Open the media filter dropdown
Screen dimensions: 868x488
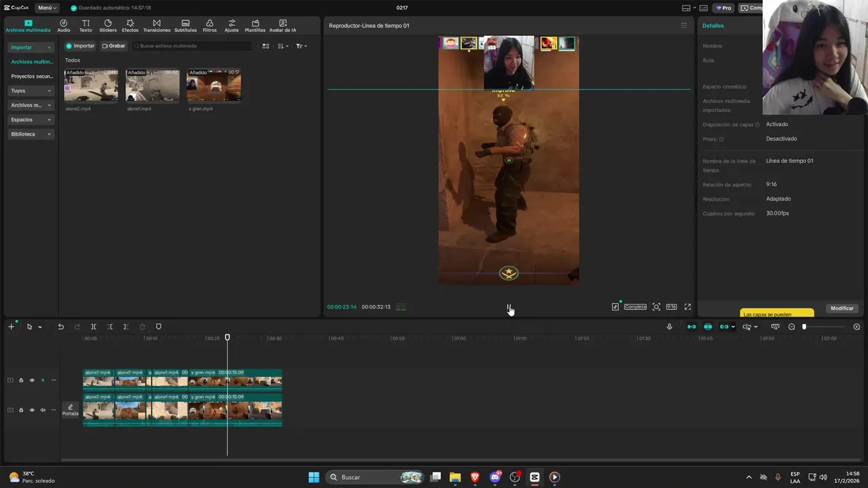pos(302,46)
